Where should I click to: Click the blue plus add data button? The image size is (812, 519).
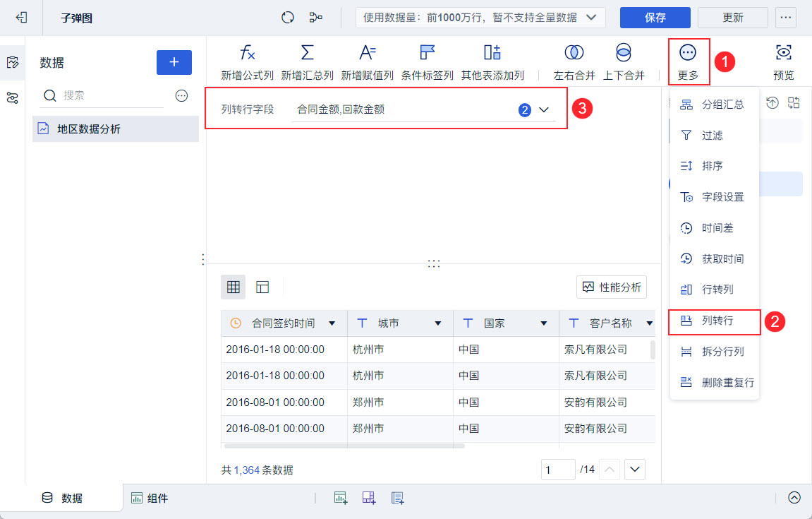pyautogui.click(x=174, y=62)
